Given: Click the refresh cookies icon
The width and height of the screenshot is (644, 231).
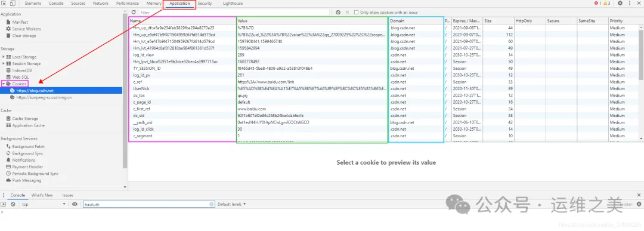Looking at the screenshot, I should pos(134,13).
